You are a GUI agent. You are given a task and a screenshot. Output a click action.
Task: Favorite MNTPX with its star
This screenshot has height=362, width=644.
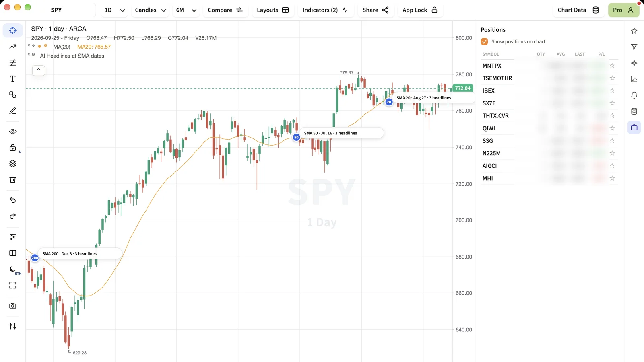tap(612, 66)
